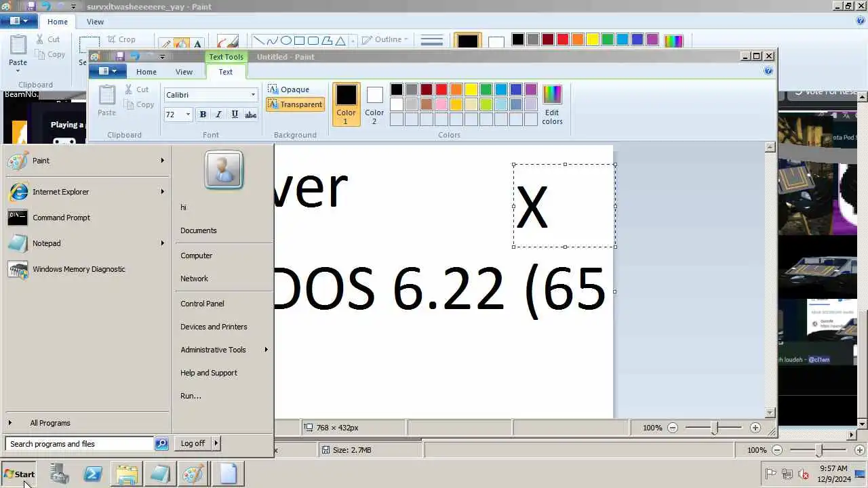Select Transparent background option
868x488 pixels.
pos(295,104)
